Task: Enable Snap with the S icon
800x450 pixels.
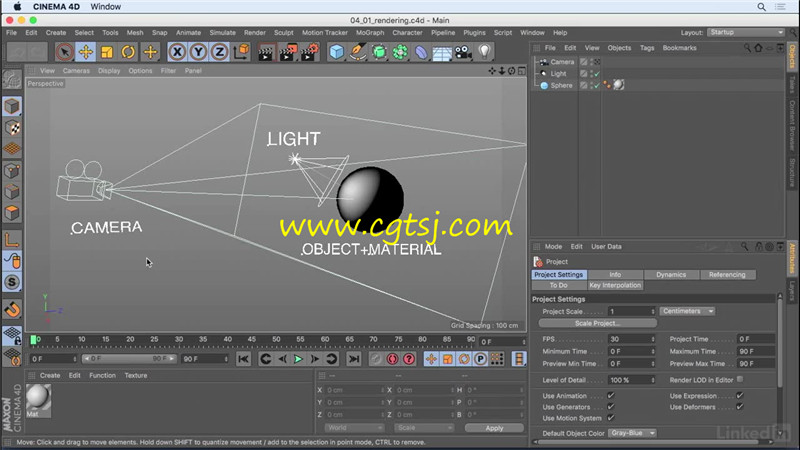Action: click(12, 282)
